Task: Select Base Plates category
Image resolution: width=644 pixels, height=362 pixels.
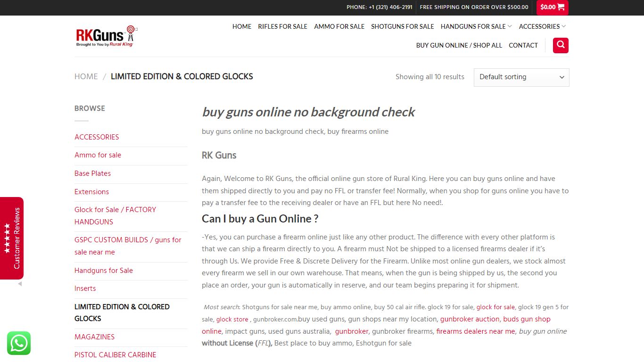Action: [92, 173]
